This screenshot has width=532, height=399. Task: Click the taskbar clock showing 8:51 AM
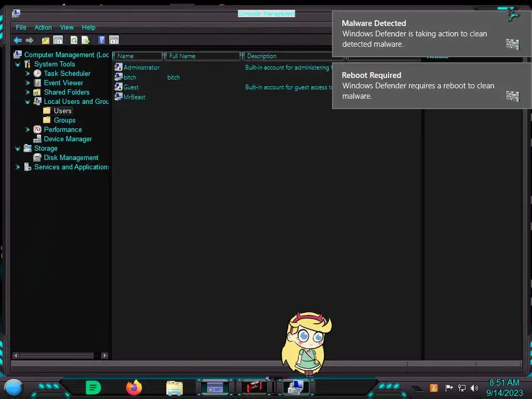point(504,388)
